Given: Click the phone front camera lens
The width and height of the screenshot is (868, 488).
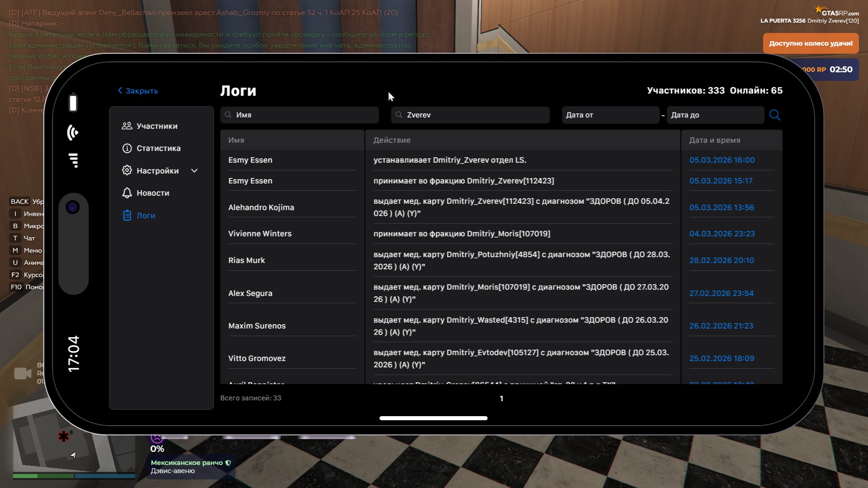Looking at the screenshot, I should coord(73,207).
